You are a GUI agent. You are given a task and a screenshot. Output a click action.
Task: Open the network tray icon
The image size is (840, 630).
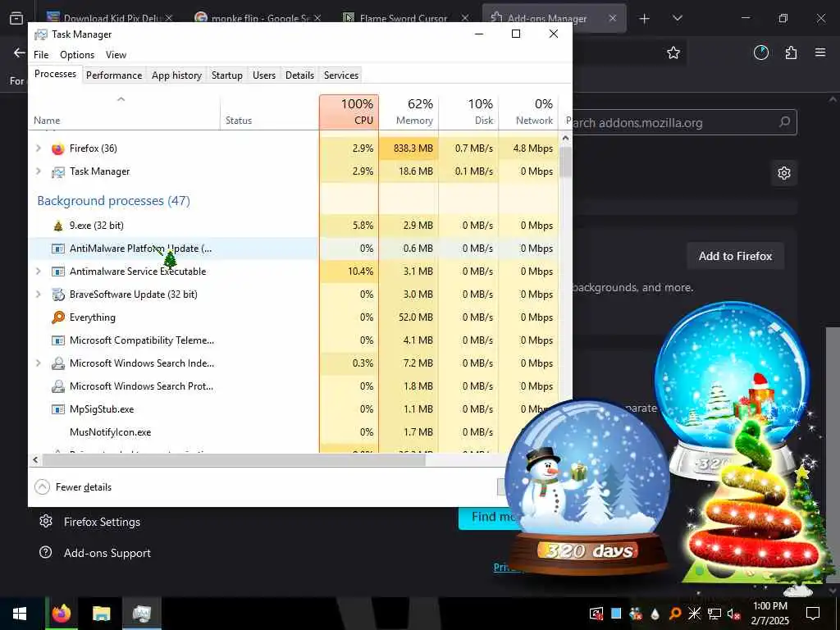point(714,614)
